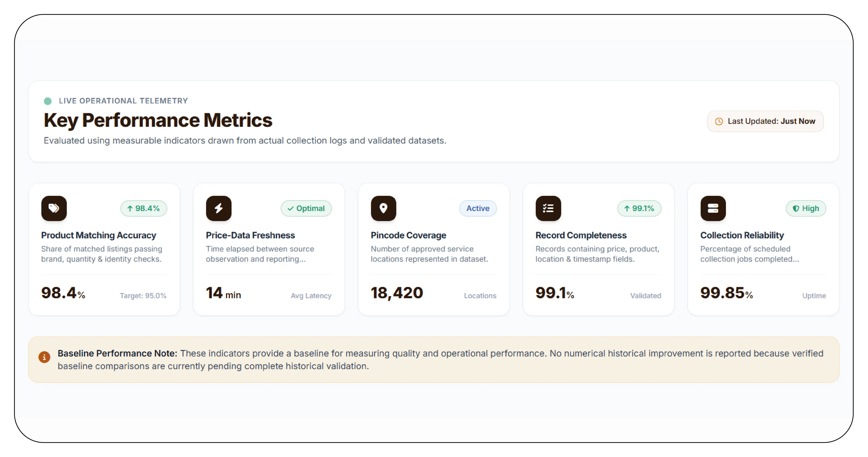Image resolution: width=868 pixels, height=457 pixels.
Task: Click the Target: 95.0% label
Action: pyautogui.click(x=143, y=296)
